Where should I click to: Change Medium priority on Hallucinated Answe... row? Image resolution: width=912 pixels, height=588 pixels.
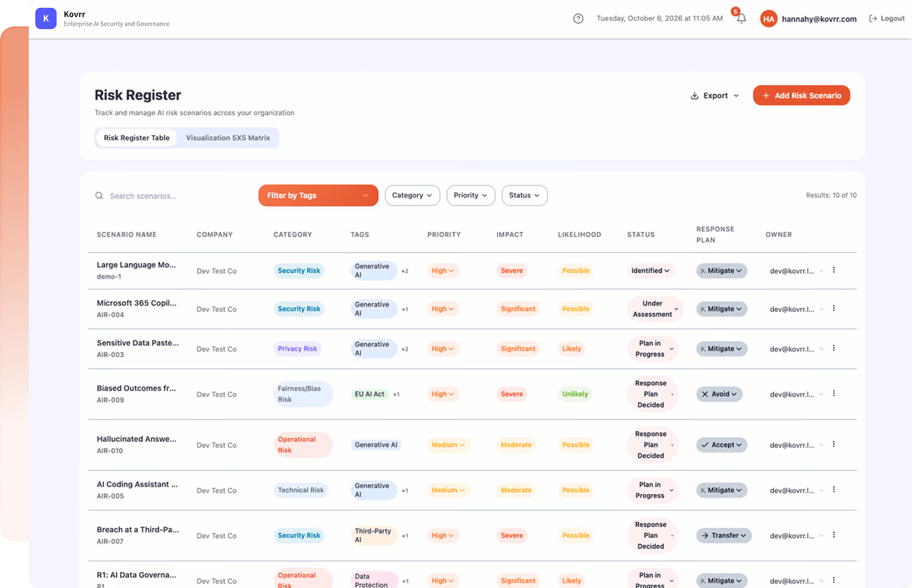(x=448, y=445)
